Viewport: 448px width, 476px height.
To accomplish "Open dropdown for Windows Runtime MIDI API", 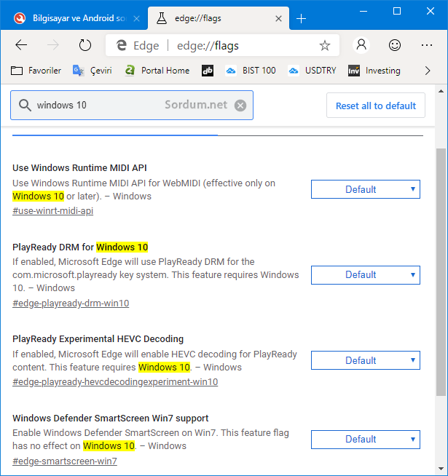I will (x=366, y=189).
